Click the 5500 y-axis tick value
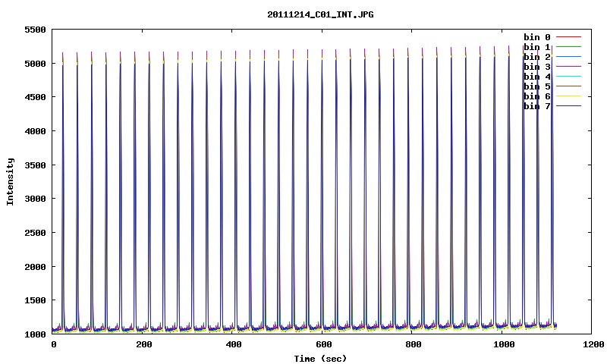This screenshot has width=607, height=364. [35, 30]
